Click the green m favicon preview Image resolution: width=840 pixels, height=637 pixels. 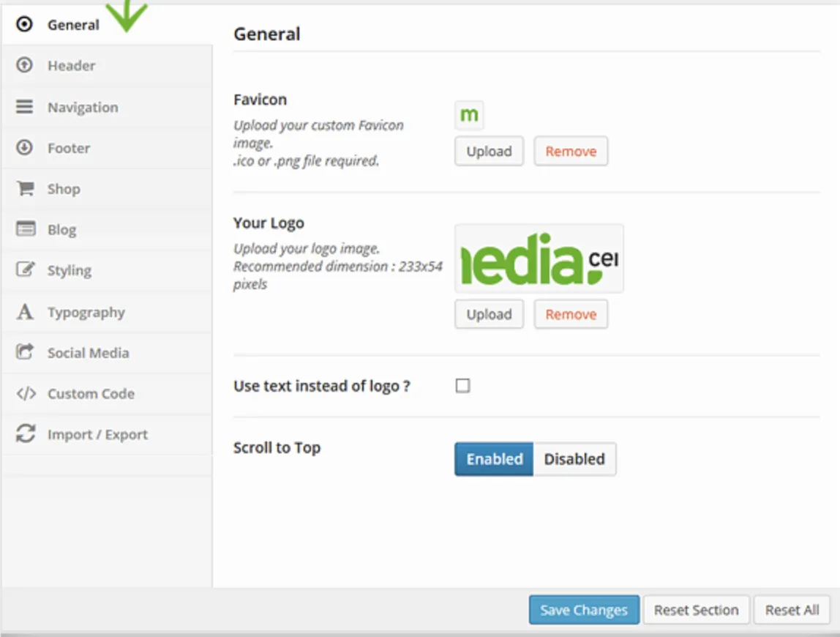(x=469, y=115)
